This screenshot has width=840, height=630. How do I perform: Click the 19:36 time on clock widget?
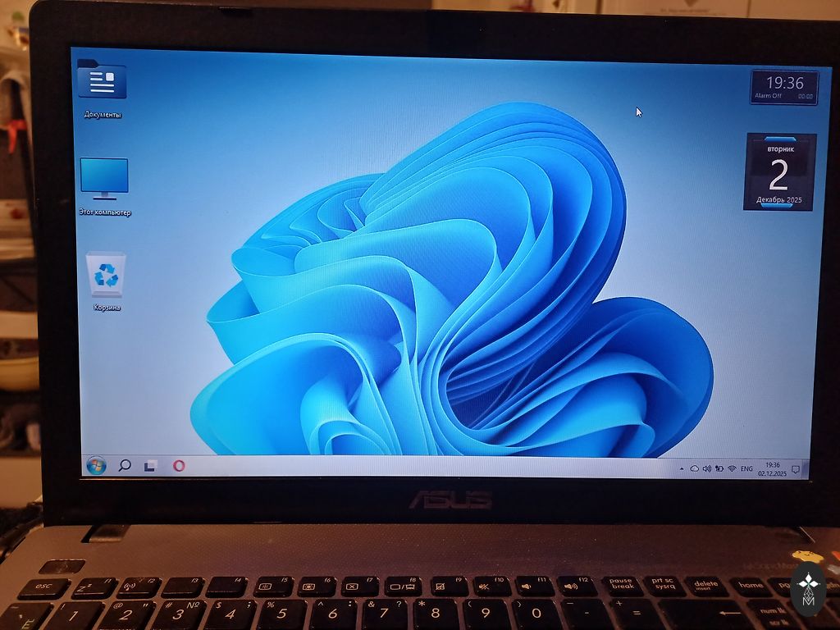click(784, 83)
